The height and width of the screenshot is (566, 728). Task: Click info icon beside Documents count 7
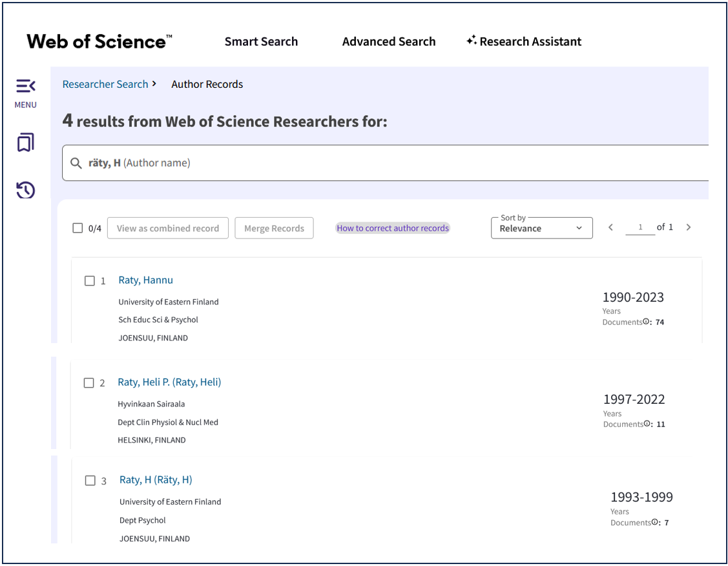coord(654,522)
